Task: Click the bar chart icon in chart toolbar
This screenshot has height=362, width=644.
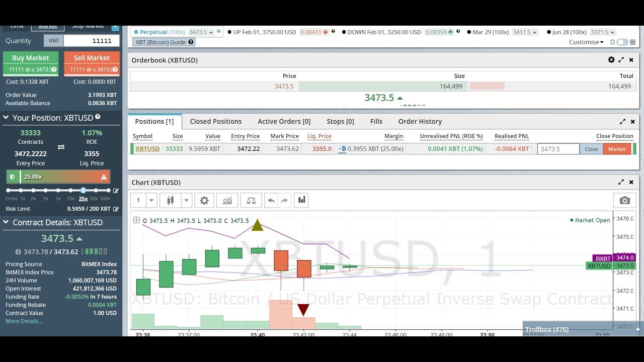Action: 301,200
